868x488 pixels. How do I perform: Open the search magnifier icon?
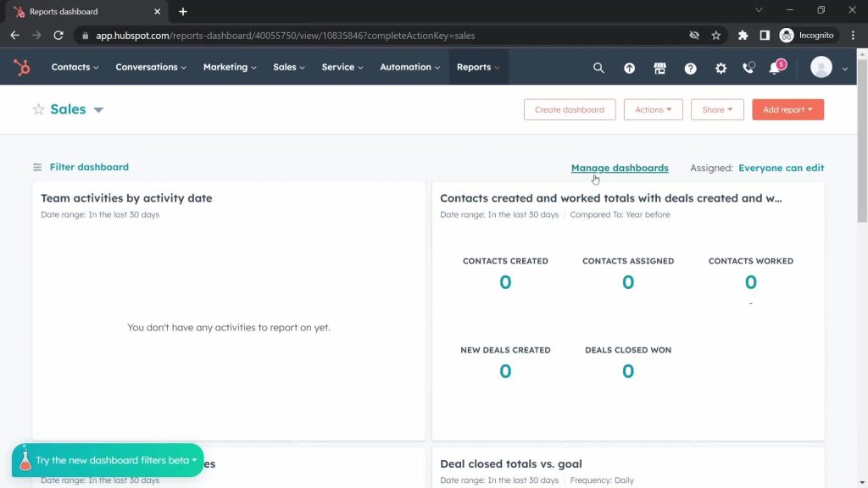(x=598, y=68)
